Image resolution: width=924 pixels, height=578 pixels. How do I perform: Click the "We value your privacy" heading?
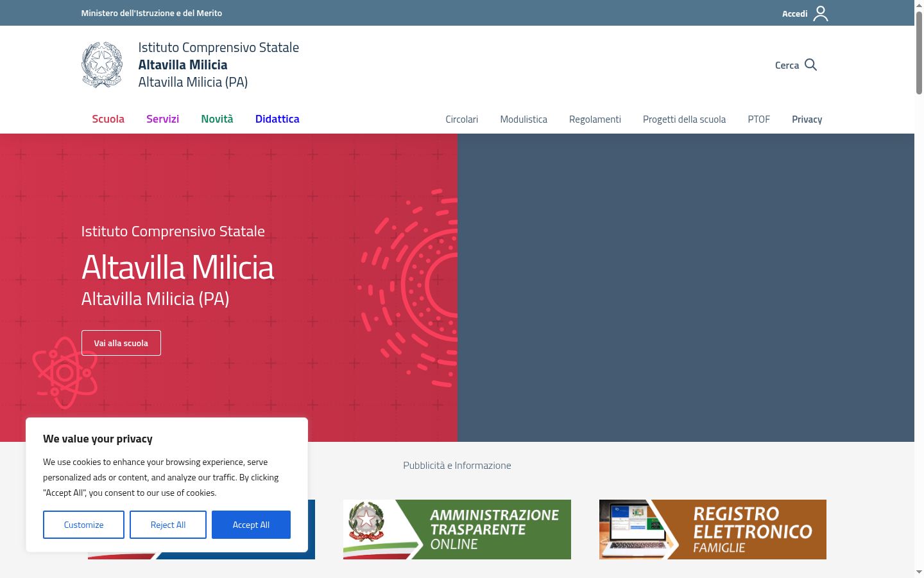(98, 439)
